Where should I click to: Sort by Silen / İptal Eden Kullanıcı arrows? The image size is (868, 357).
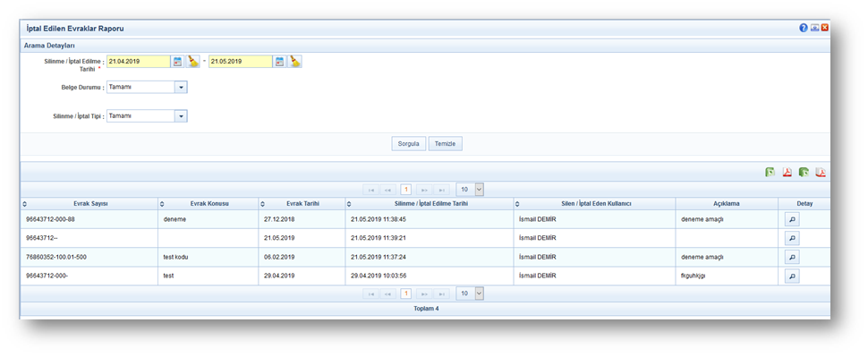517,204
